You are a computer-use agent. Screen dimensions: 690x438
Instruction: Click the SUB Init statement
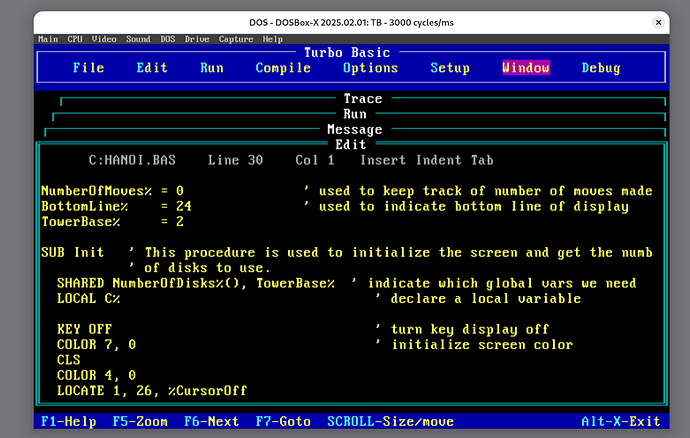[x=72, y=253]
